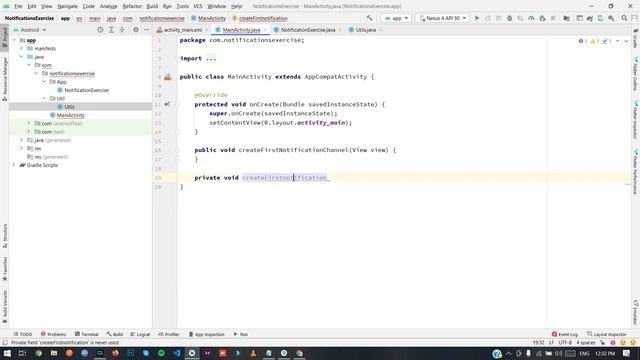
Task: Click VS Code icon in taskbar
Action: pyautogui.click(x=177, y=353)
